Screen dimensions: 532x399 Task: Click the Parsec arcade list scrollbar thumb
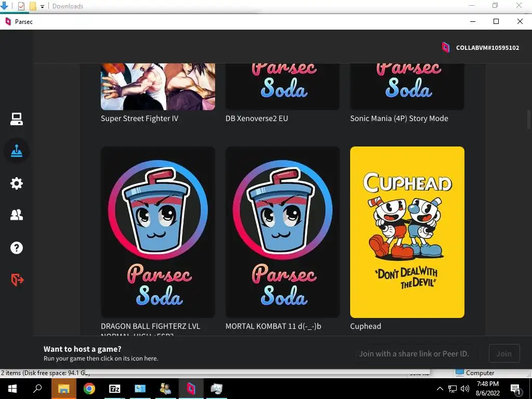click(528, 119)
